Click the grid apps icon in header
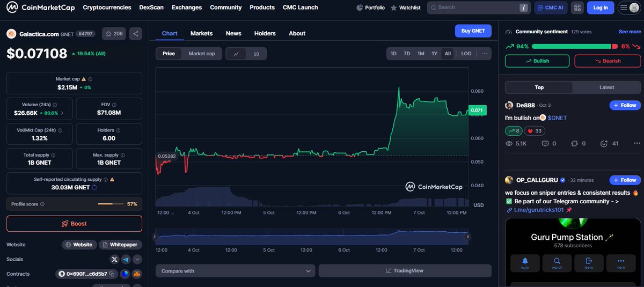 coord(577,8)
